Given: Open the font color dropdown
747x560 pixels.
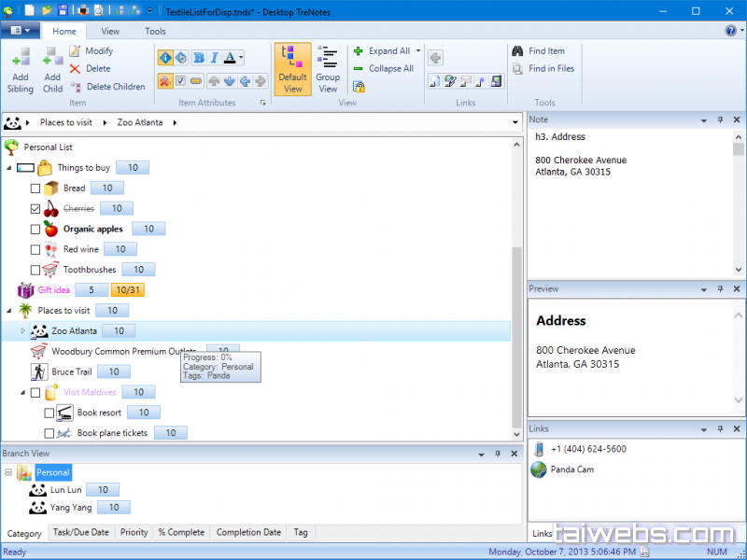Looking at the screenshot, I should coord(241,58).
